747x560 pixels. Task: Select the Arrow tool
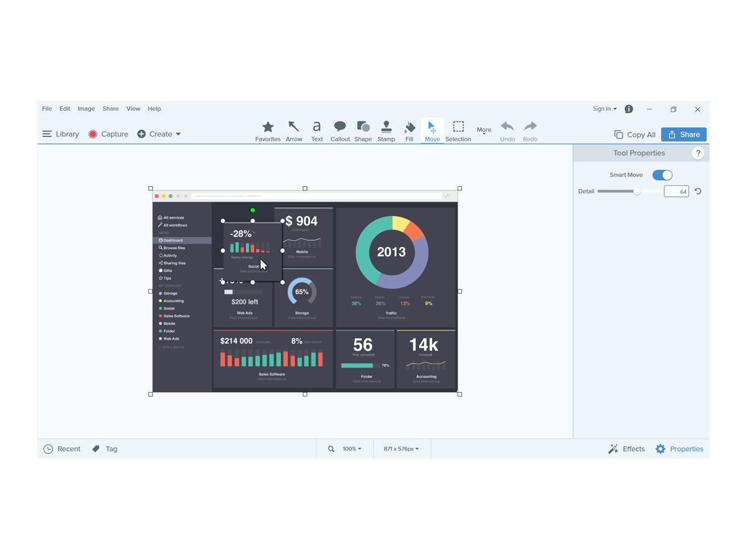294,130
